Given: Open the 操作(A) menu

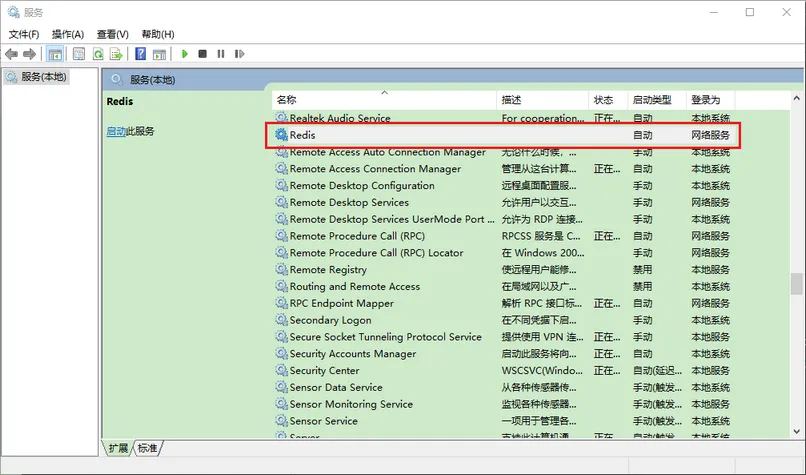Looking at the screenshot, I should click(x=68, y=34).
